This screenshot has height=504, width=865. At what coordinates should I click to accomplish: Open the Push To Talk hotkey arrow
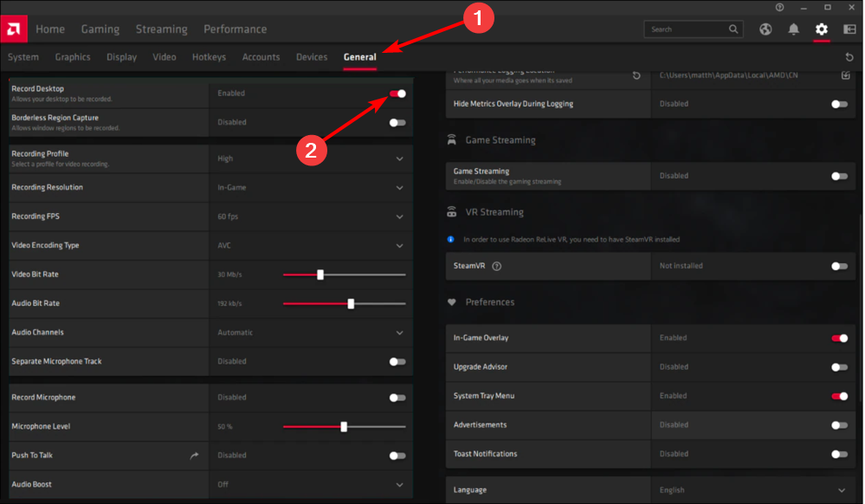[194, 456]
